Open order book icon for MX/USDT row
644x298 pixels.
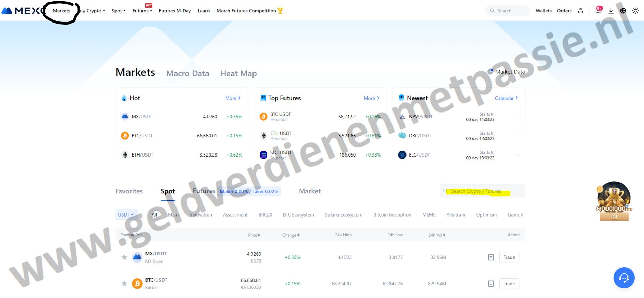pos(491,257)
